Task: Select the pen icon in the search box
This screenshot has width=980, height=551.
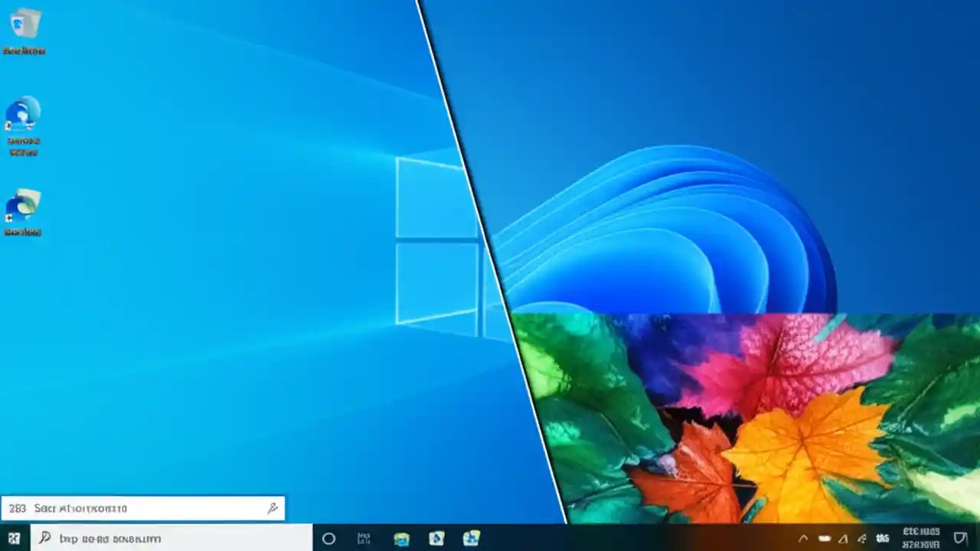Action: point(272,507)
